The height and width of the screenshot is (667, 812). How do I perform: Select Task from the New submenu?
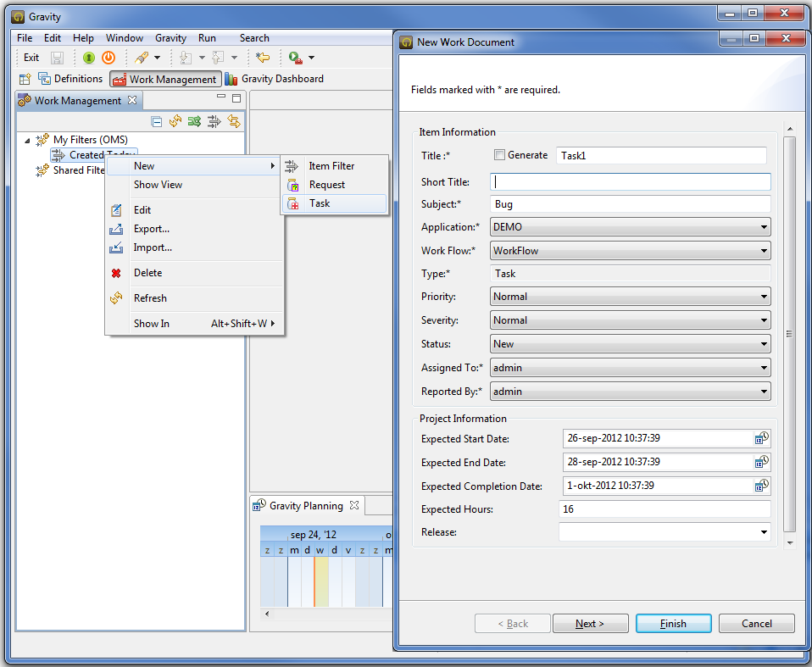point(320,203)
